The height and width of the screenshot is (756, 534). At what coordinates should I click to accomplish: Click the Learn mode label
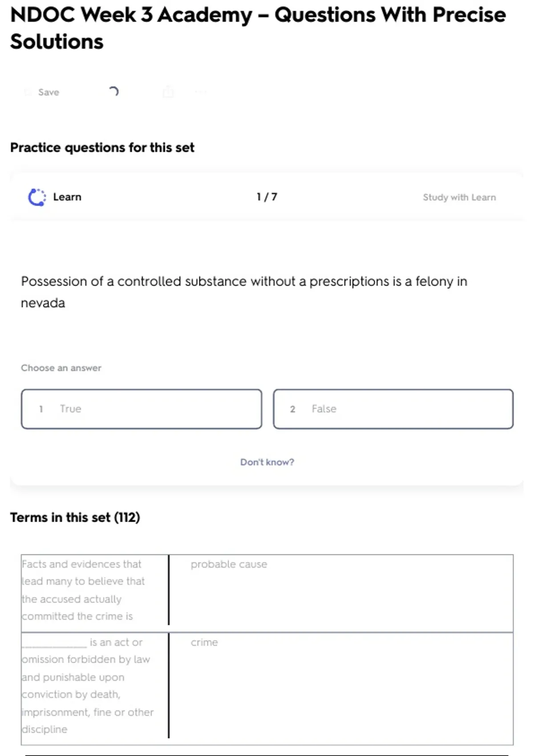click(67, 197)
